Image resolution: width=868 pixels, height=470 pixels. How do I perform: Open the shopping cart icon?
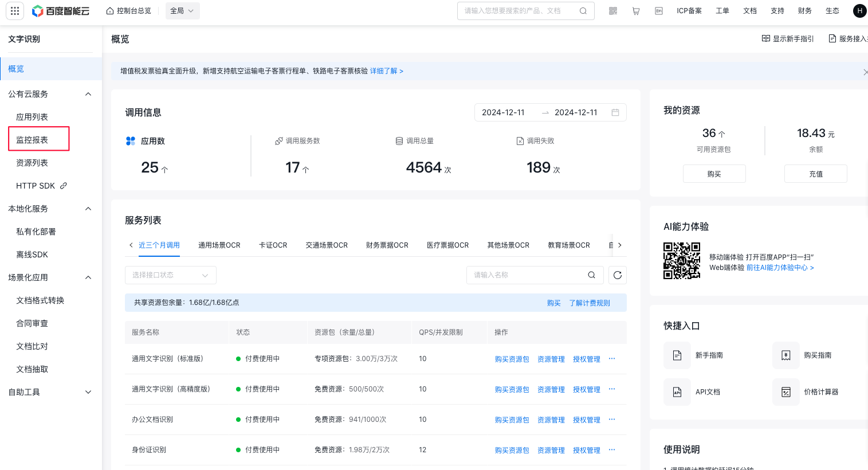click(x=636, y=11)
